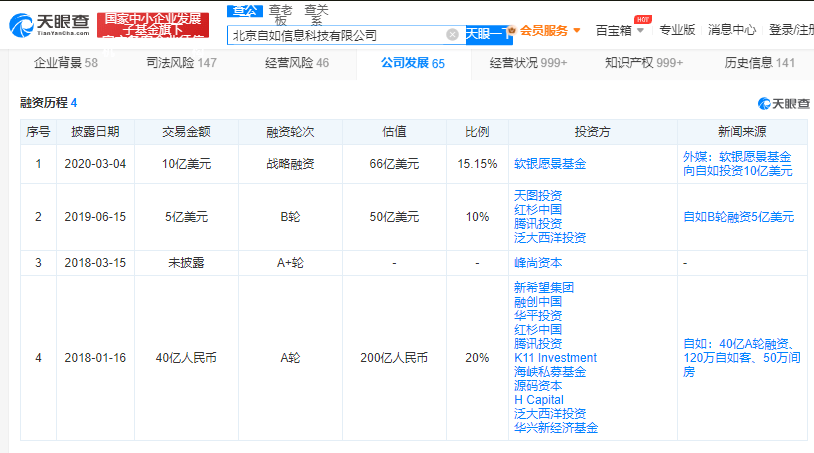Open investor 海峡私募基金
The height and width of the screenshot is (453, 814).
(550, 372)
